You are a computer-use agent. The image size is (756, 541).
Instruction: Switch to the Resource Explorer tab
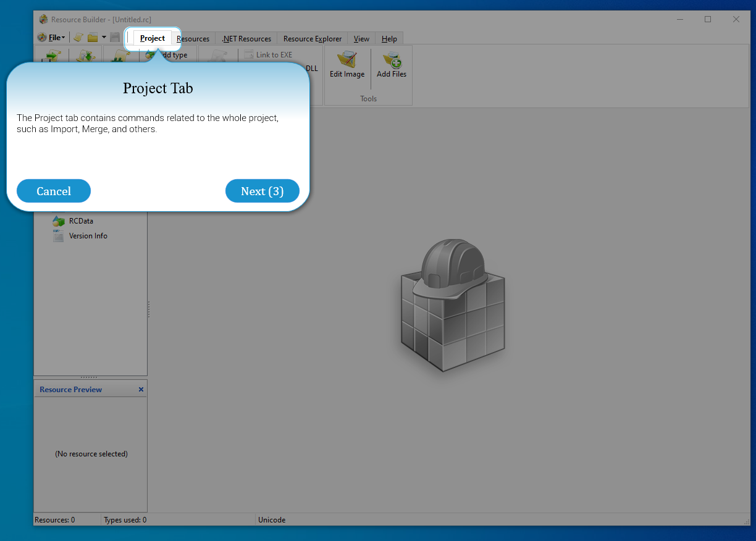pos(312,39)
